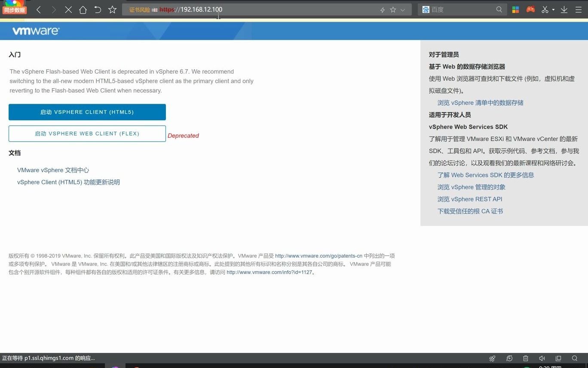Click the 基于 Web 的数据存储浏览器 heading
The image size is (588, 368).
click(x=467, y=67)
